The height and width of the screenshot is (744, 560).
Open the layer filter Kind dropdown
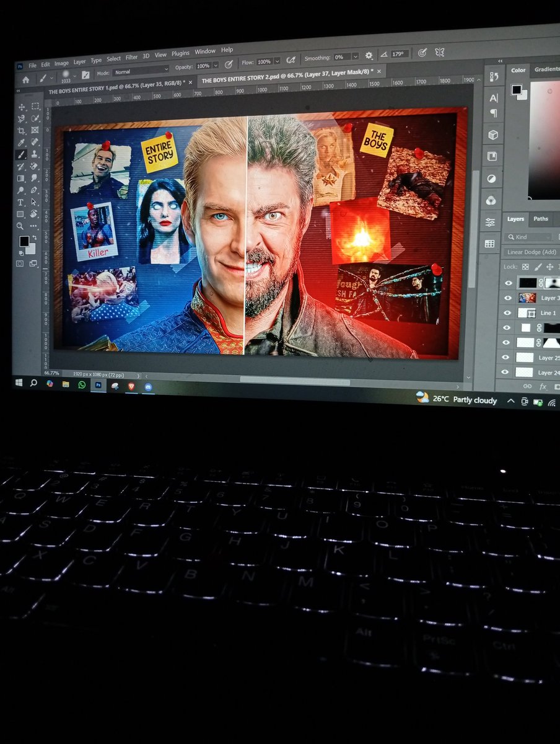point(528,237)
